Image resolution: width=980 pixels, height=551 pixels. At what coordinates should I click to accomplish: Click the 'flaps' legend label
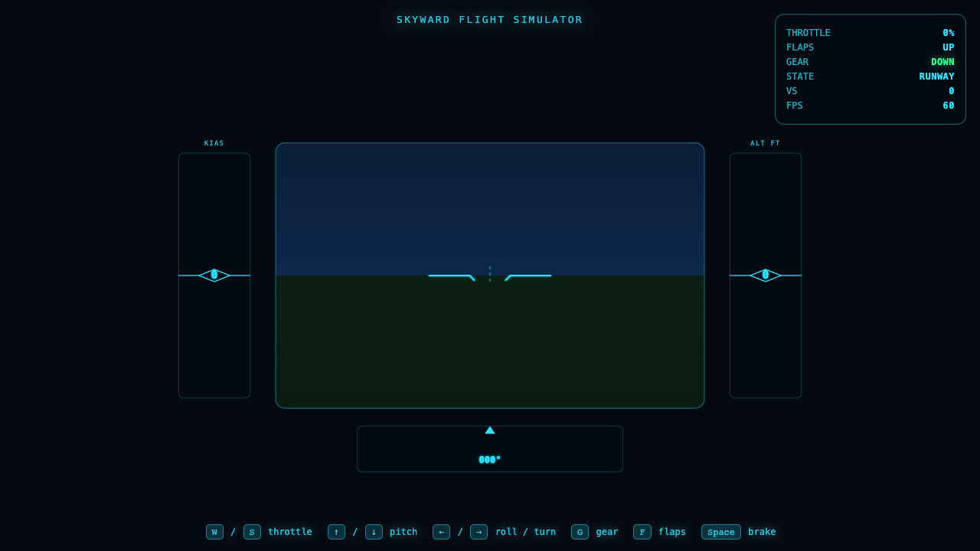click(672, 532)
